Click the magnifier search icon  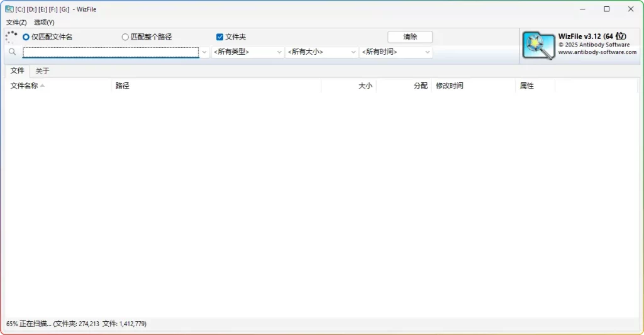pyautogui.click(x=12, y=52)
